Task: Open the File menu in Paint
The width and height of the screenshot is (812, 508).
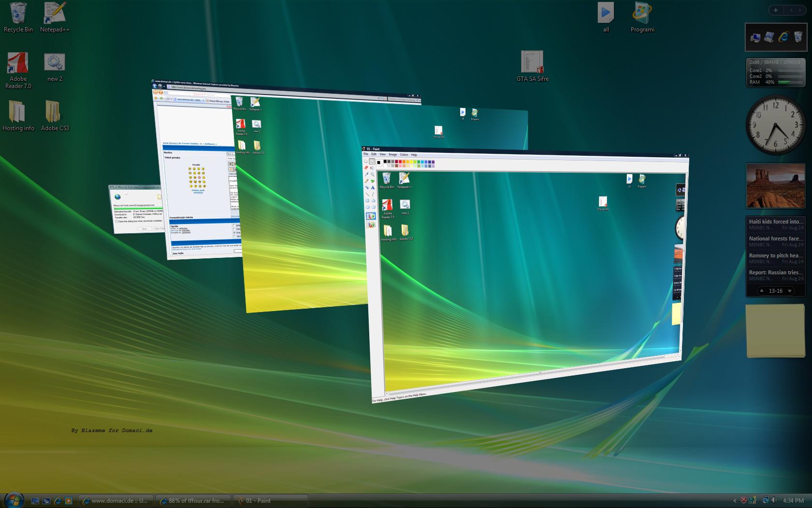Action: (366, 154)
